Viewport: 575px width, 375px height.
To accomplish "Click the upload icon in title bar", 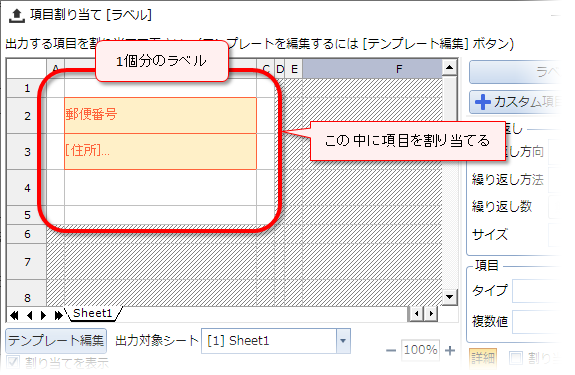I will click(x=17, y=15).
